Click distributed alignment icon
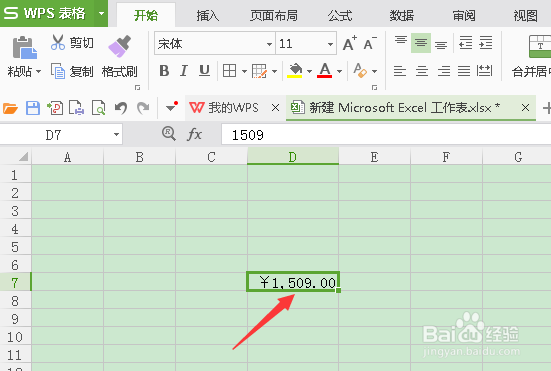 click(485, 71)
